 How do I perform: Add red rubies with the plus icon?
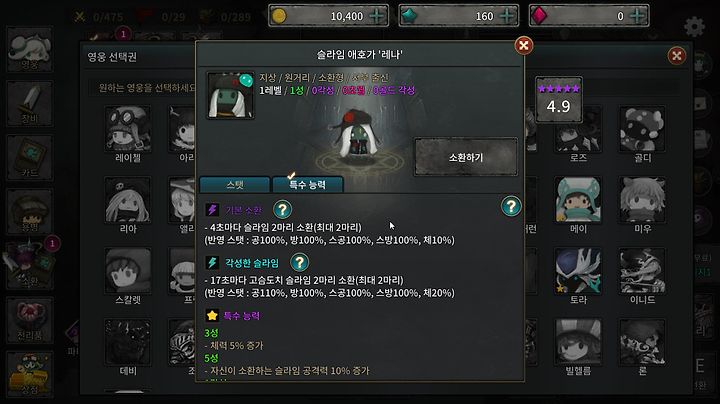[637, 16]
